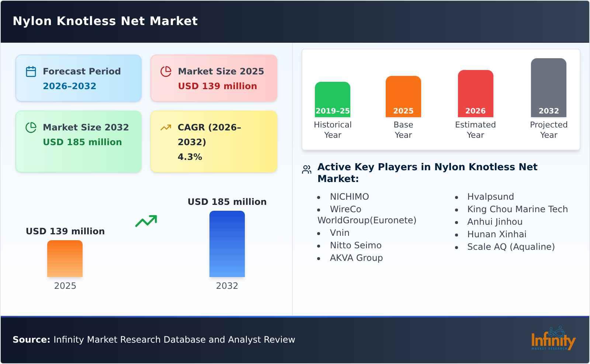Click the blue 2032 market size bar
This screenshot has height=364, width=590.
227,243
